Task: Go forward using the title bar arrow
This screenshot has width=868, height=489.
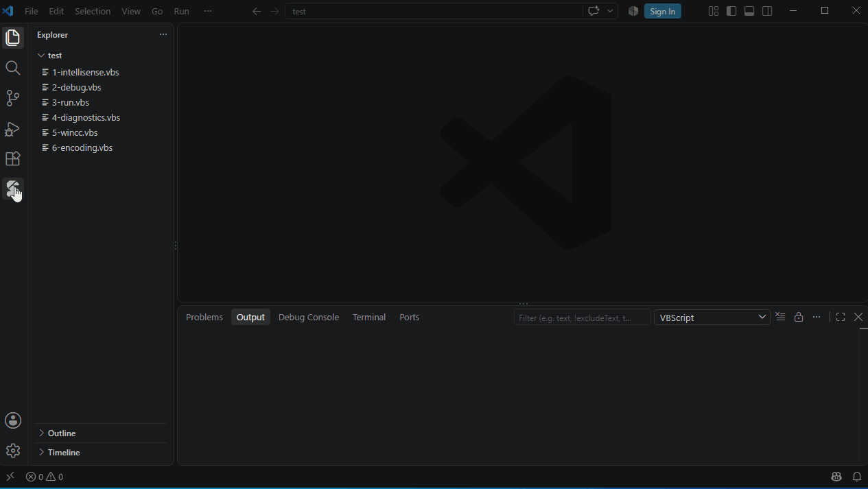Action: pos(275,11)
